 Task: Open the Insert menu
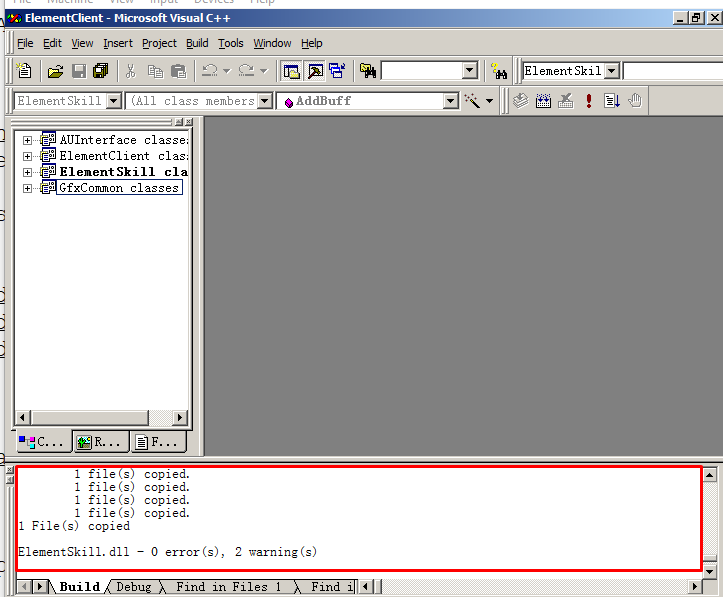118,43
